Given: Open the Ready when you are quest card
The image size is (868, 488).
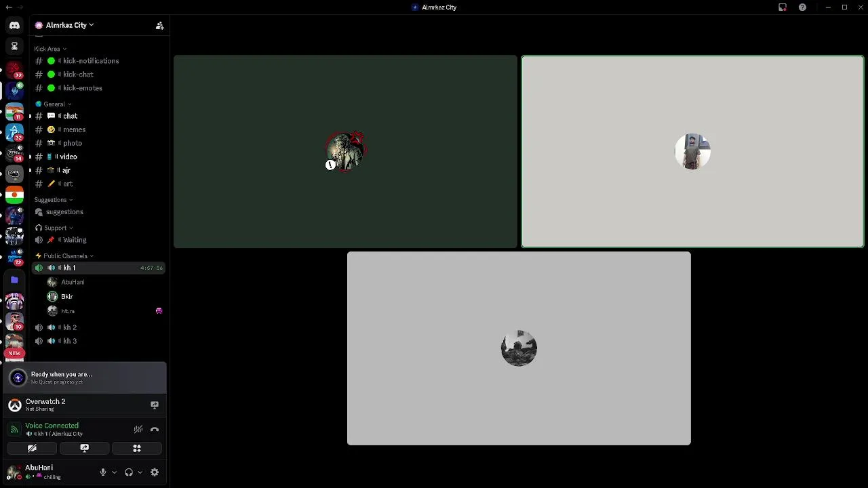Looking at the screenshot, I should [x=85, y=378].
